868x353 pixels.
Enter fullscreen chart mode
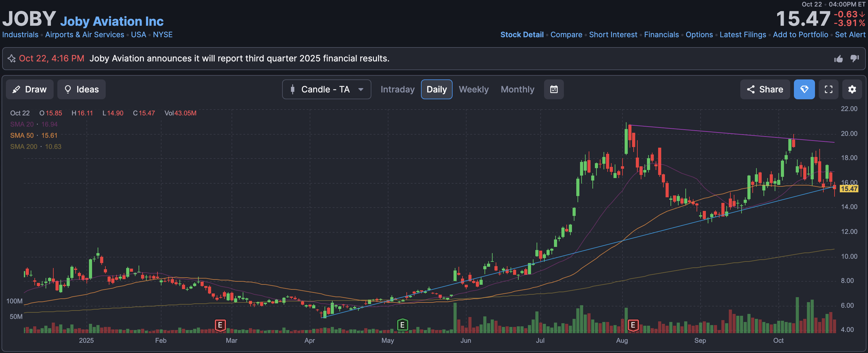(x=828, y=89)
